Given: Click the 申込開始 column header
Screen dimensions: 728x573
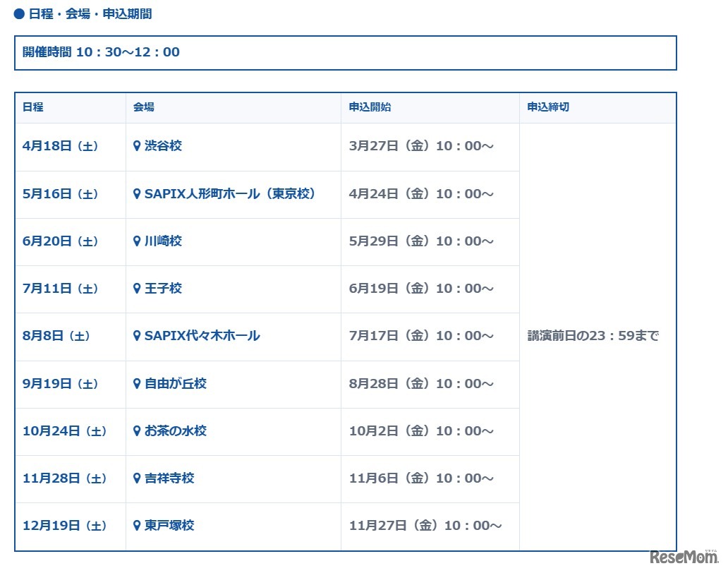Looking at the screenshot, I should coord(369,107).
